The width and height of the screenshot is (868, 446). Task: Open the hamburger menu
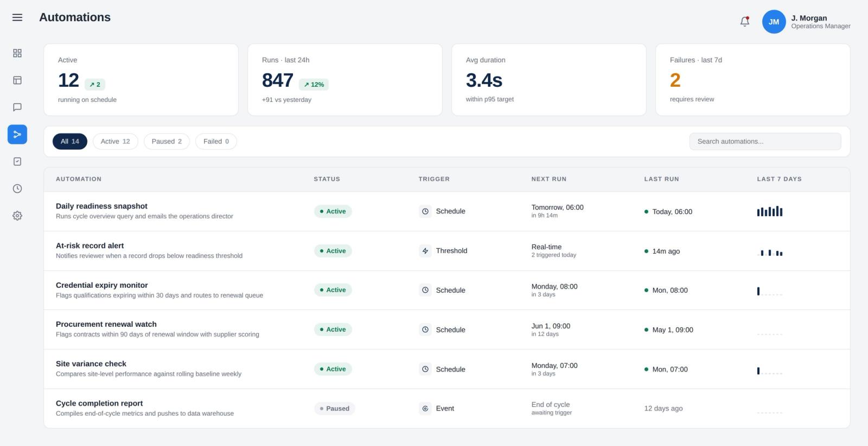[17, 17]
